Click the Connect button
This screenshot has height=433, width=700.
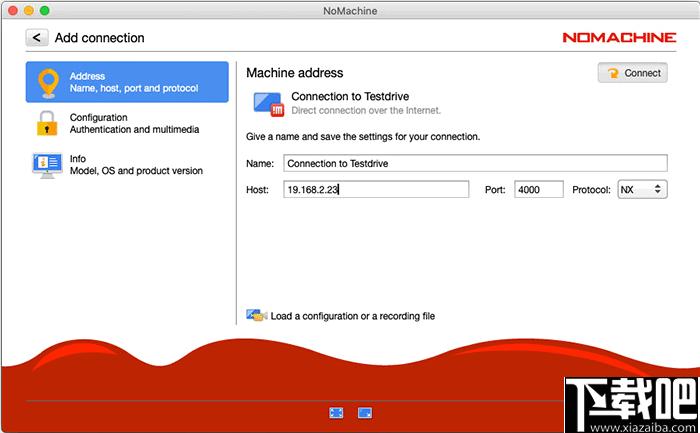click(633, 73)
